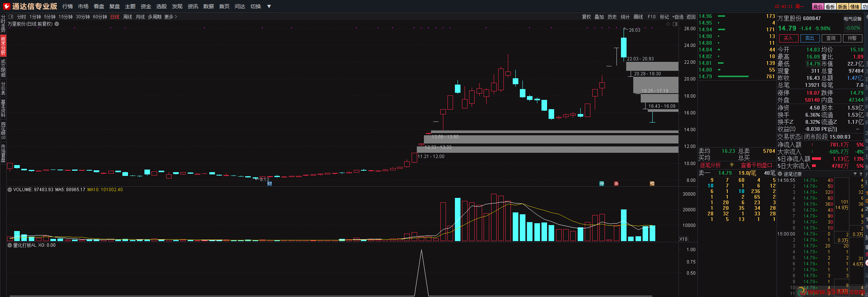Expand the VOLUME indicator dropdown arrow
This screenshot has height=297, width=868.
click(10, 190)
